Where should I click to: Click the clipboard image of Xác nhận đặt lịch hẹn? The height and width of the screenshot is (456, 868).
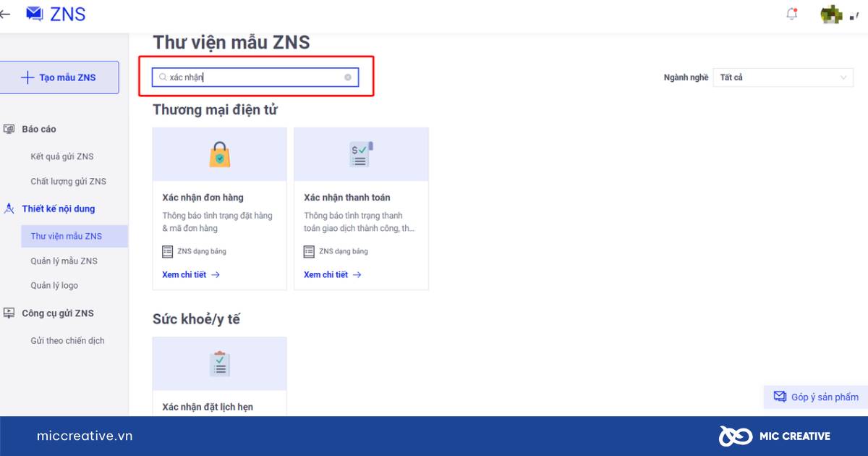click(x=220, y=363)
